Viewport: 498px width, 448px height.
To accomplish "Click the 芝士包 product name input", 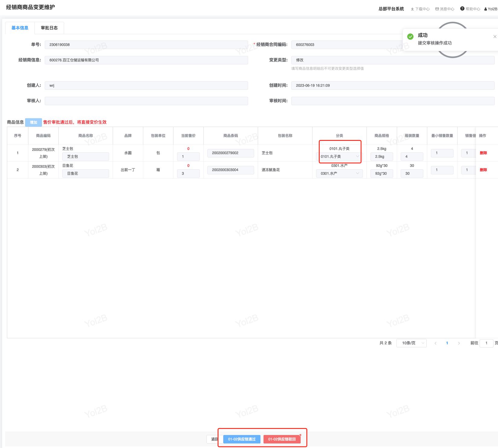I will pos(86,157).
